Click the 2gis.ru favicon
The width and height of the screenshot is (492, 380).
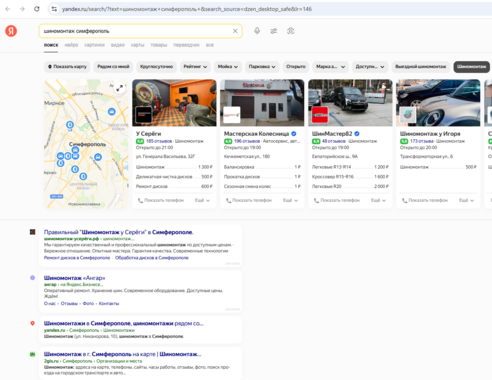click(32, 354)
